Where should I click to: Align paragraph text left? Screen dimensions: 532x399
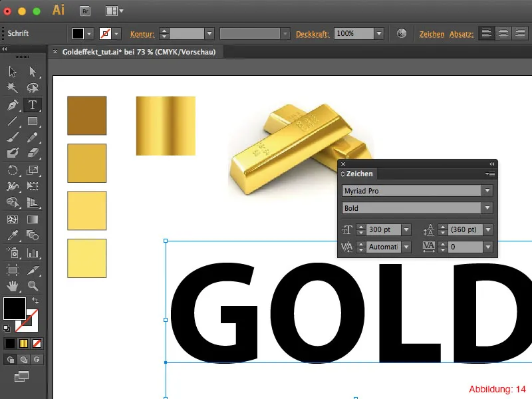pos(487,33)
